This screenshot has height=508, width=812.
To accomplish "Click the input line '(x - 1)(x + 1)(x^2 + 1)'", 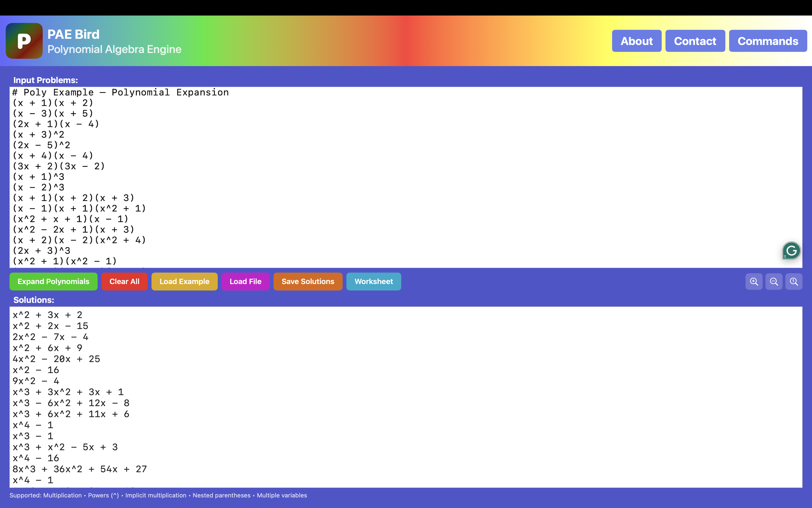I will (x=79, y=209).
